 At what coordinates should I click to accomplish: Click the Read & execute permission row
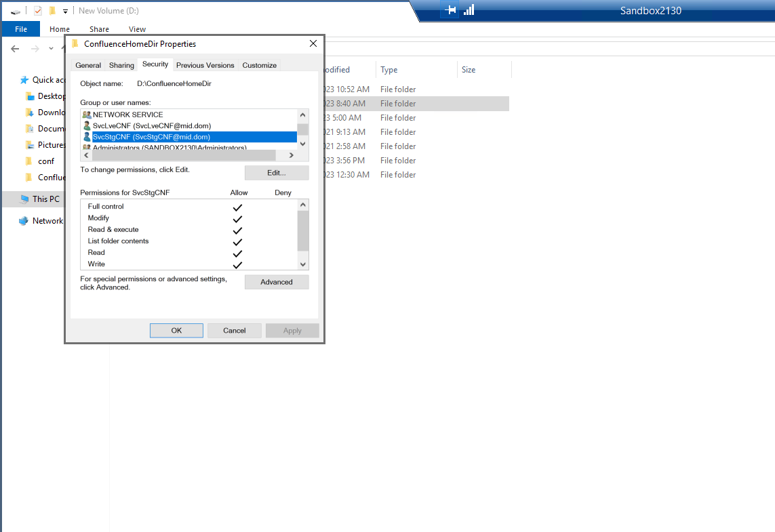coord(189,230)
